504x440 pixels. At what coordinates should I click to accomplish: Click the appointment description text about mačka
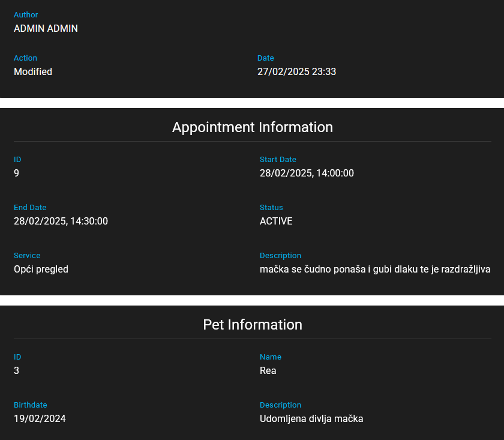pyautogui.click(x=375, y=269)
